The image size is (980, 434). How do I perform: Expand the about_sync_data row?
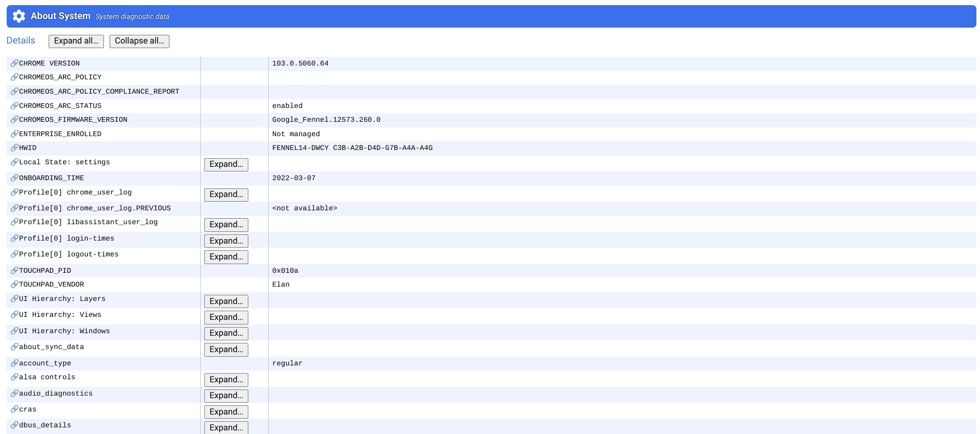tap(226, 350)
